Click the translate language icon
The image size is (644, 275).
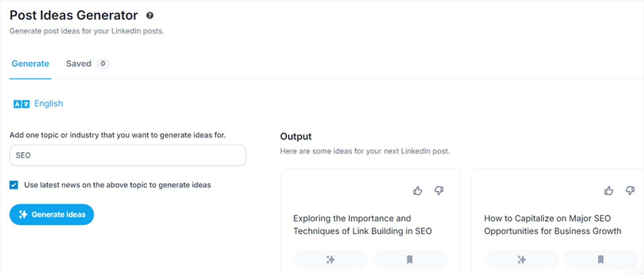pyautogui.click(x=21, y=104)
